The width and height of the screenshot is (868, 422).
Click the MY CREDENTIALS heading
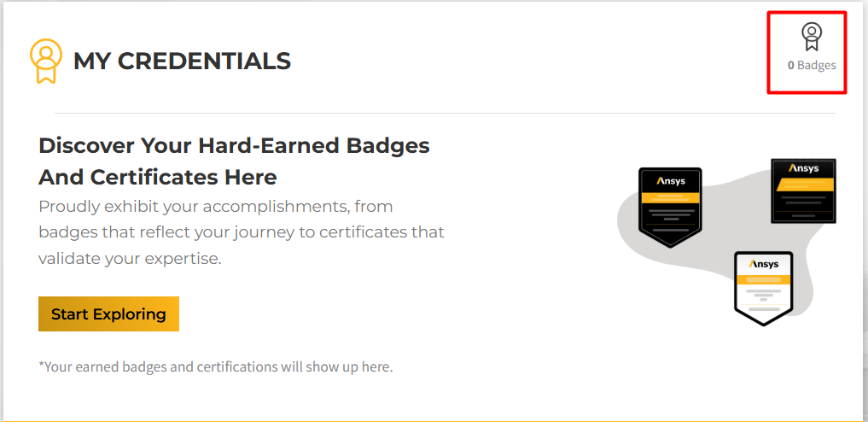pos(182,61)
